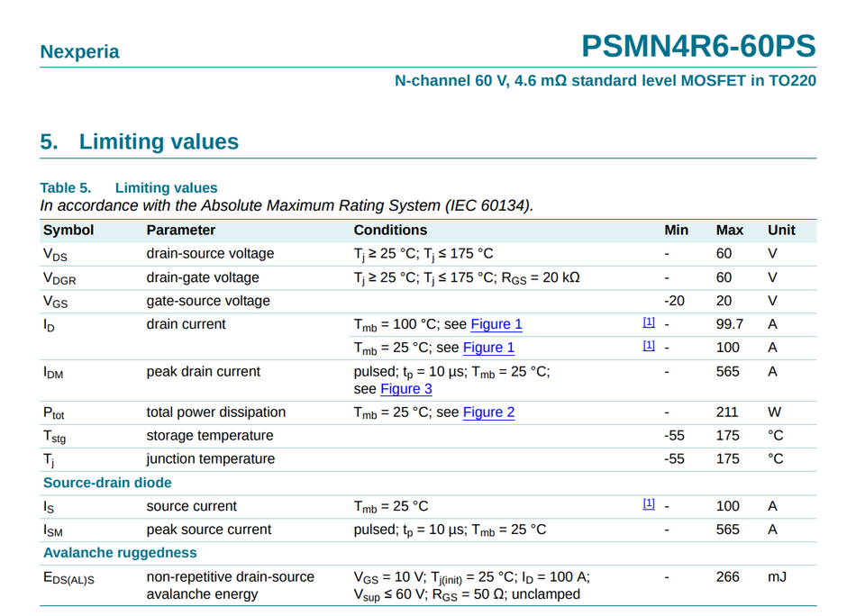865x616 pixels.
Task: Click the Nexperia header text
Action: pyautogui.click(x=79, y=51)
